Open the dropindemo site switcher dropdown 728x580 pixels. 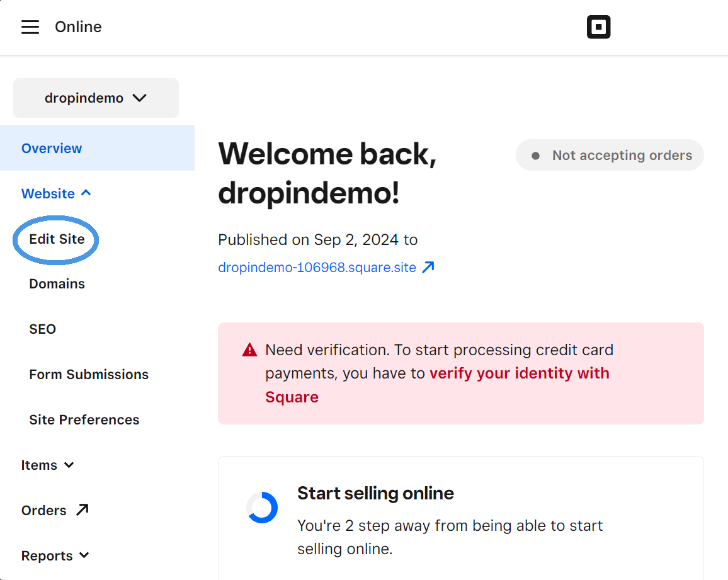95,98
